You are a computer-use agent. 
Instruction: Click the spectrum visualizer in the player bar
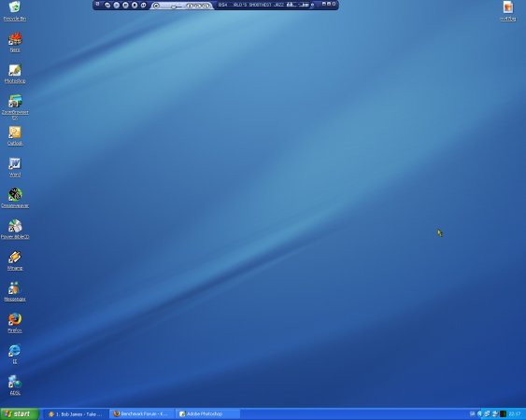[x=298, y=5]
